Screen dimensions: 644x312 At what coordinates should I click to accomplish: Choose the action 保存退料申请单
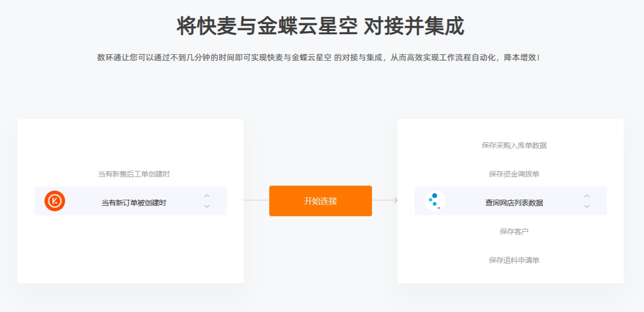[x=514, y=260]
